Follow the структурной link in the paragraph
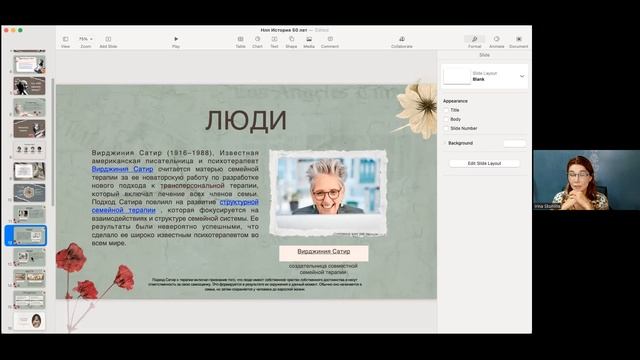Viewport: 640px width, 360px height. (239, 202)
